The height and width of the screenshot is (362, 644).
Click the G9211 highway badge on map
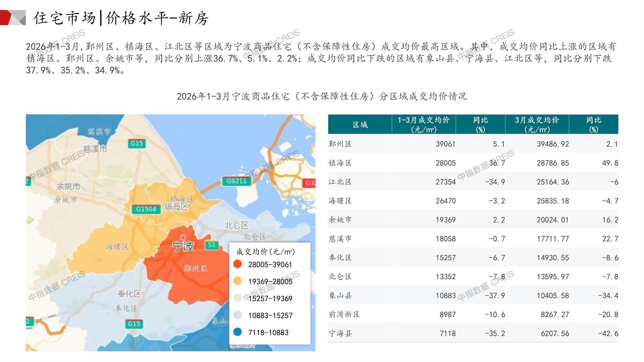click(236, 181)
